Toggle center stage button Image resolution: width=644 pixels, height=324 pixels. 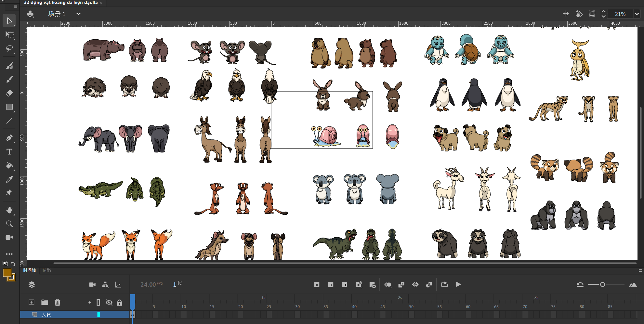click(x=566, y=14)
